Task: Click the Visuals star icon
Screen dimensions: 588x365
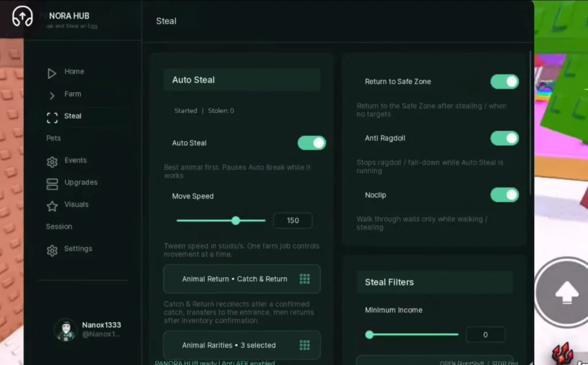Action: [x=52, y=206]
